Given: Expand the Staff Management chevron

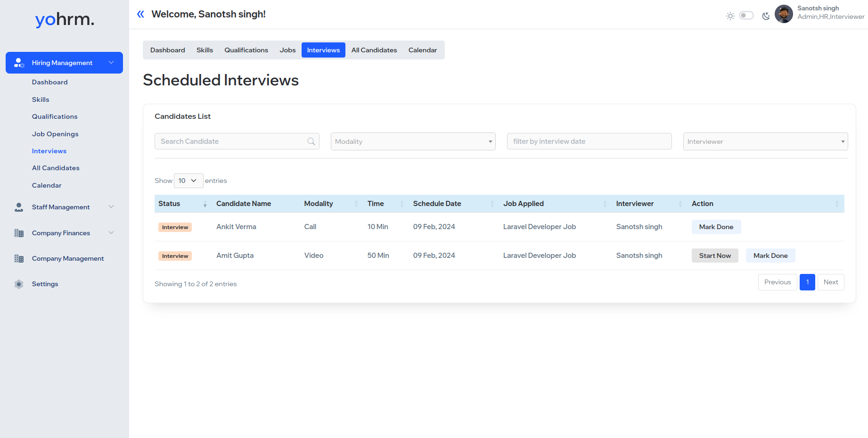Looking at the screenshot, I should 111,207.
